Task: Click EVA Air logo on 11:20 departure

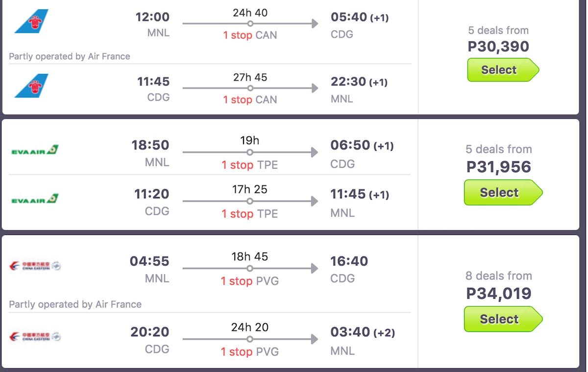Action: point(35,199)
